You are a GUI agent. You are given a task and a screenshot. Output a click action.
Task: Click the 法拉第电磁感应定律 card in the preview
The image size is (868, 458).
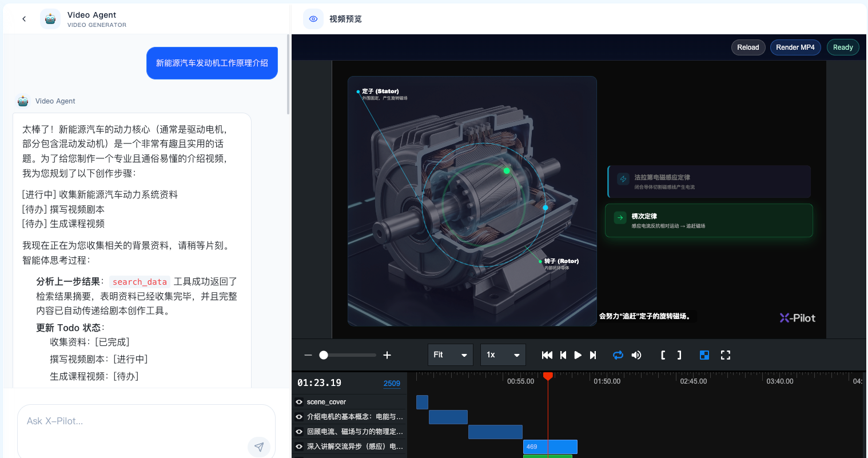point(709,182)
